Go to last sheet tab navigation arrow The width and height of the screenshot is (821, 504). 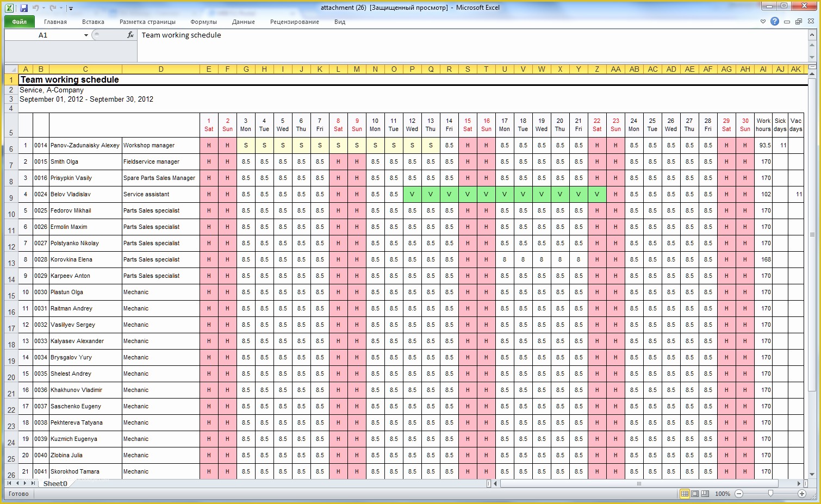click(x=33, y=483)
